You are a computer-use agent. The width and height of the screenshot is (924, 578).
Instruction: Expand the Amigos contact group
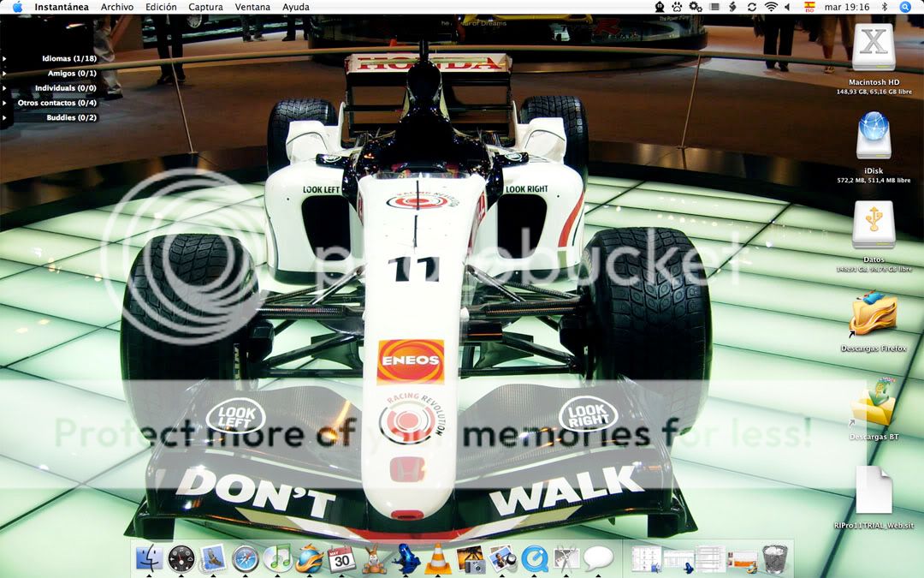click(5, 73)
